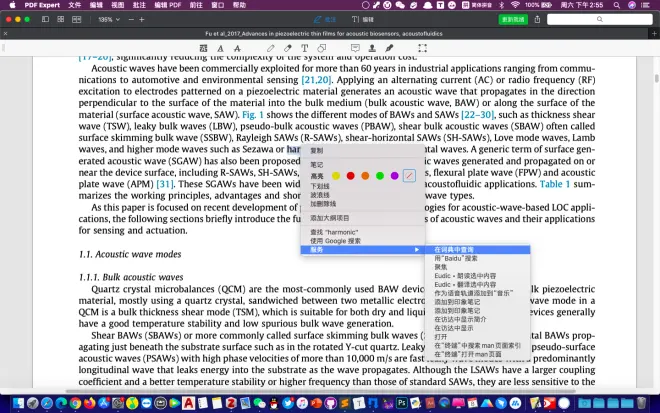Select the shapes tool
This screenshot has height=413, width=660.
pos(322,48)
